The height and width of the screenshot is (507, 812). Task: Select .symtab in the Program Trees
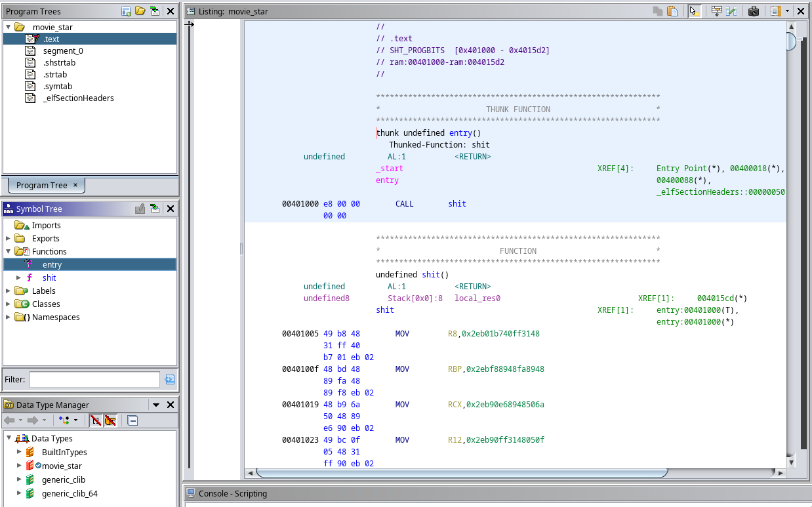click(58, 86)
